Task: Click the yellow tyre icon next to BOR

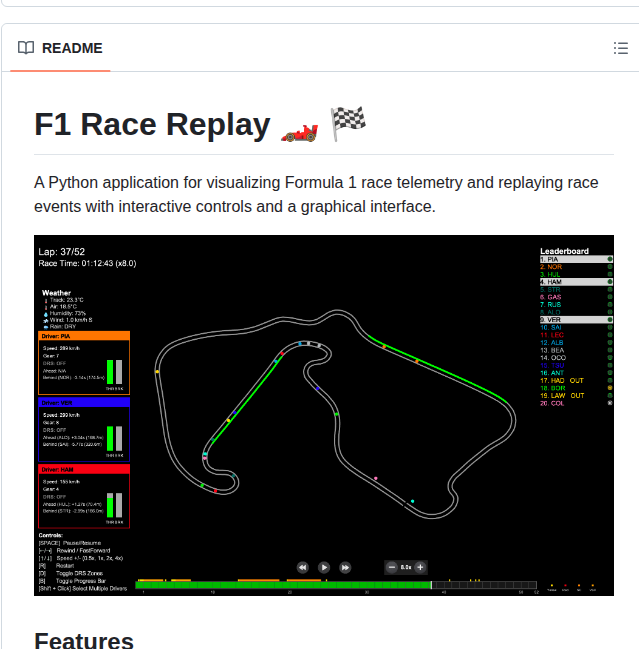Action: pos(610,388)
